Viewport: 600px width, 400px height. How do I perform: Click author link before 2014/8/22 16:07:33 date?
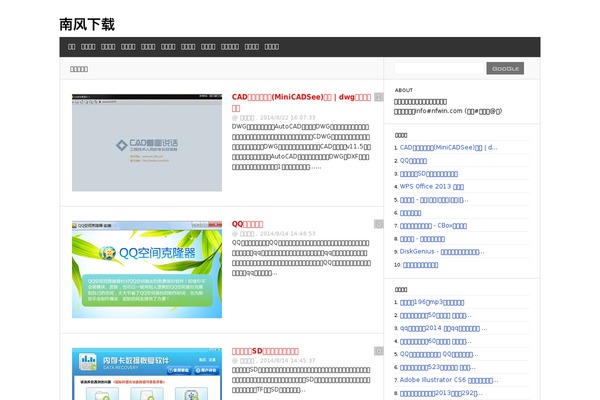click(247, 118)
